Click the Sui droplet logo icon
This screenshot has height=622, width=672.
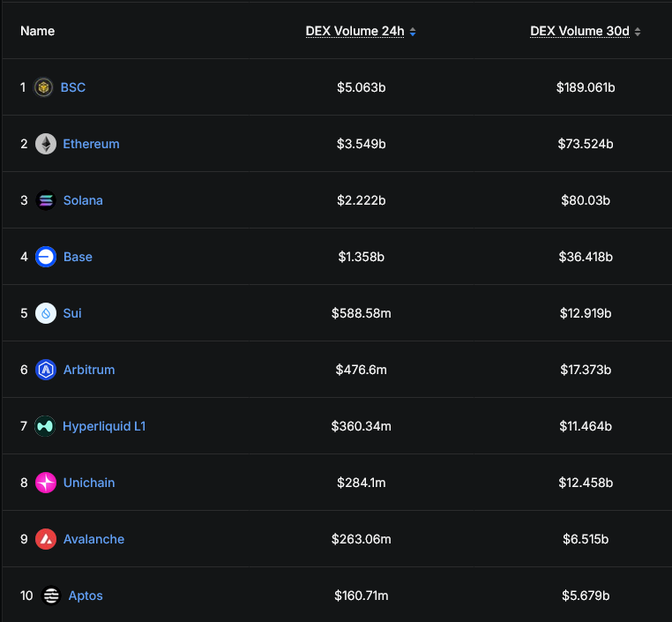[46, 313]
